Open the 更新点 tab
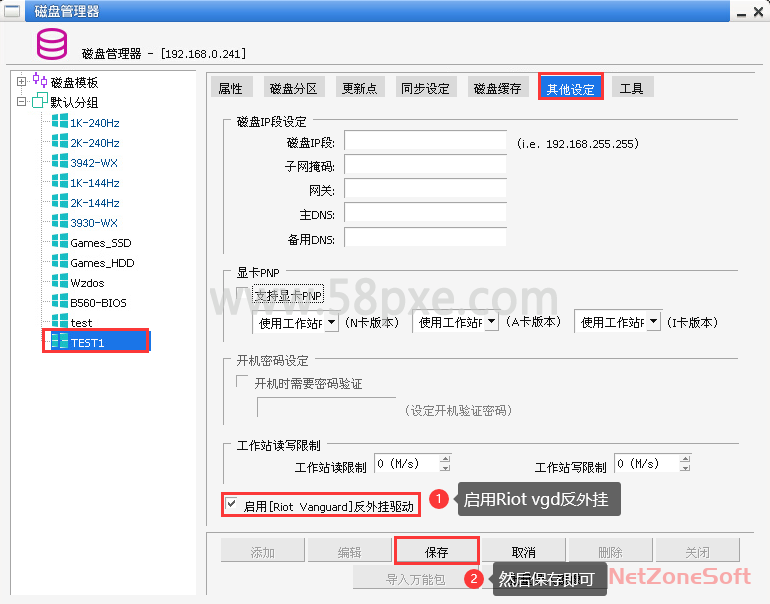This screenshot has height=604, width=770. 359,88
